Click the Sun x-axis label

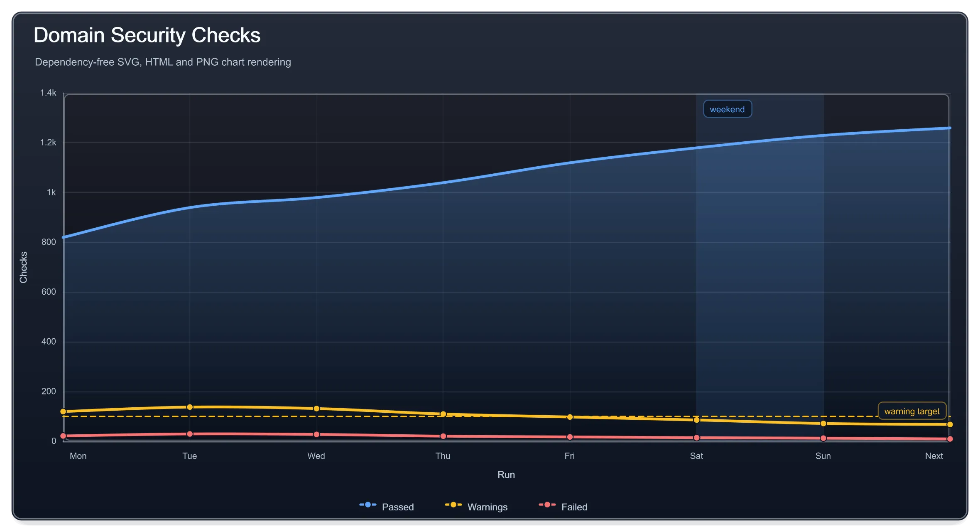pos(823,456)
